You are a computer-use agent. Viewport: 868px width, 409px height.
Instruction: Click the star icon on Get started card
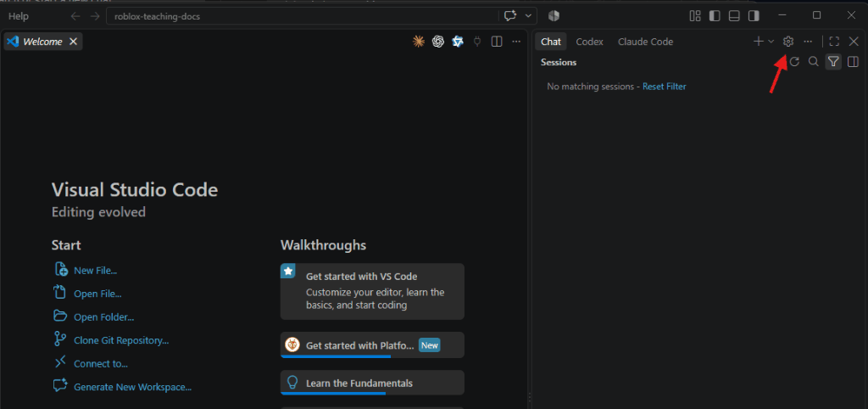point(288,271)
